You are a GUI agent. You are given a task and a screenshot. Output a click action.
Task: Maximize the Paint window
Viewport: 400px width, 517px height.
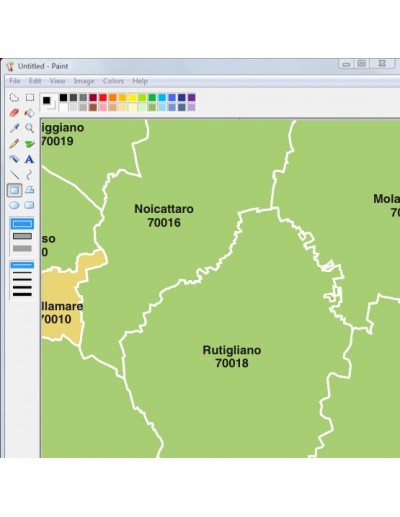tap(362, 64)
